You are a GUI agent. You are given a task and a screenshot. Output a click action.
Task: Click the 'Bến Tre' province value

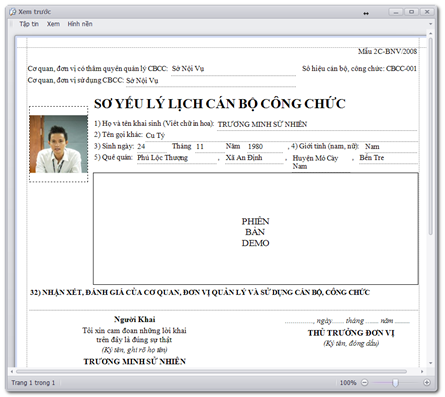click(x=372, y=158)
